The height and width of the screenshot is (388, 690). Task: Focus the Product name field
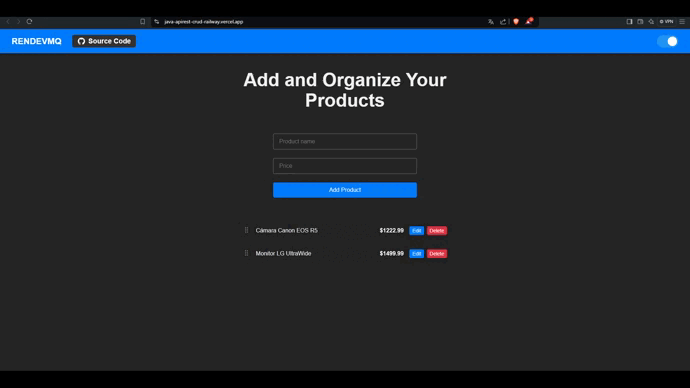coord(345,142)
